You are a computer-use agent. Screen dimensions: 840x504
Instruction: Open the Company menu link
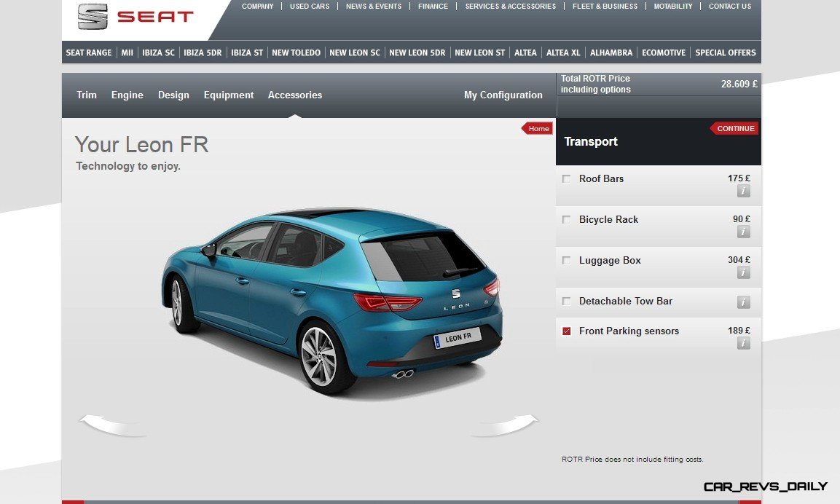click(257, 7)
